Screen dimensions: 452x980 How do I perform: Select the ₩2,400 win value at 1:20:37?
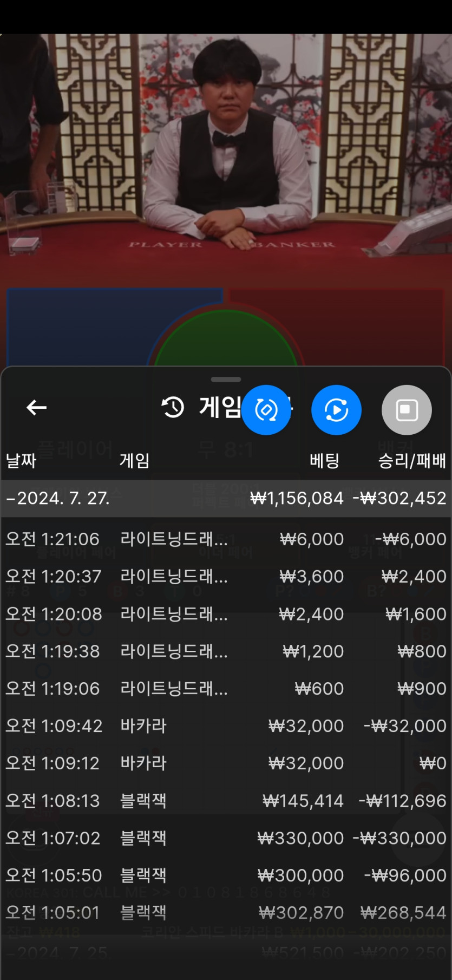pos(414,577)
